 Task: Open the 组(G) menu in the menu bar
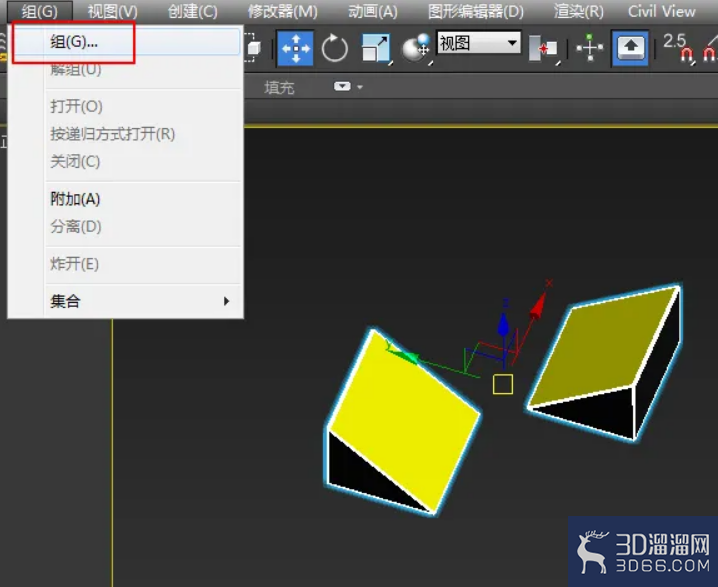39,11
